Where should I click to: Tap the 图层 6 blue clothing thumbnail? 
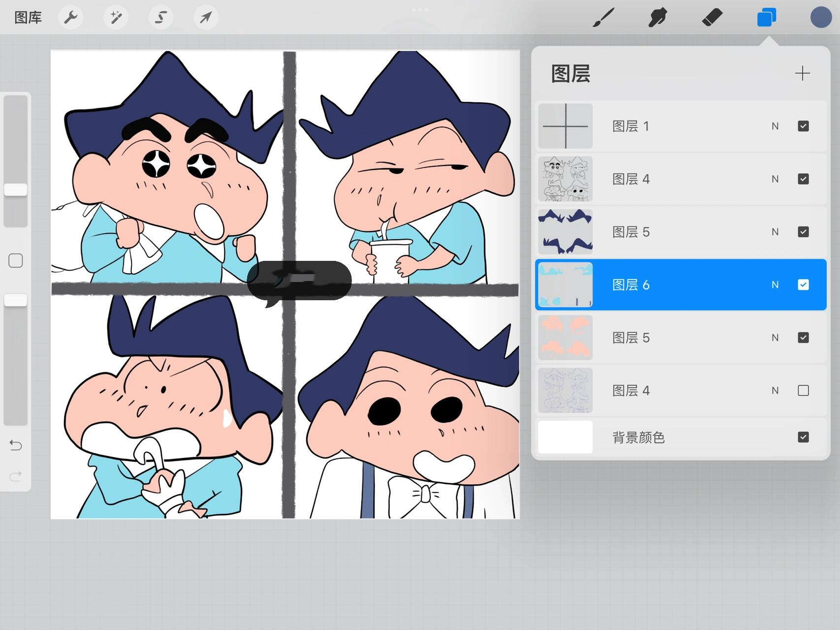pos(565,284)
